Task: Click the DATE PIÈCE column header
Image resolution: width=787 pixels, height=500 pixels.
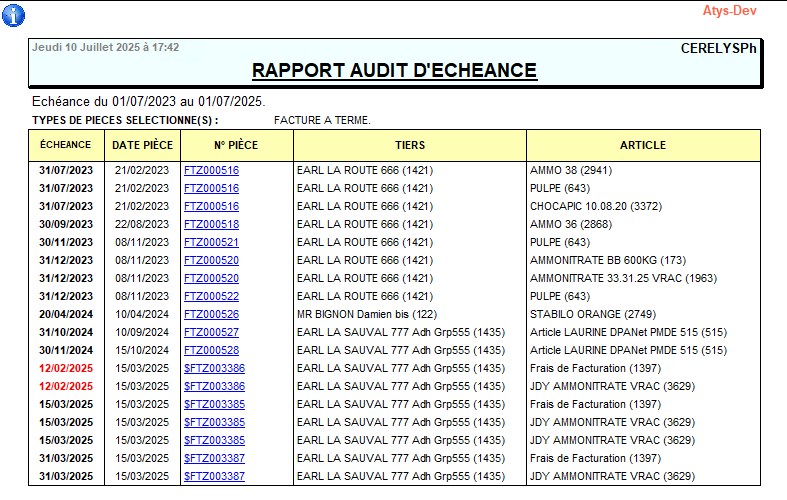Action: (142, 145)
